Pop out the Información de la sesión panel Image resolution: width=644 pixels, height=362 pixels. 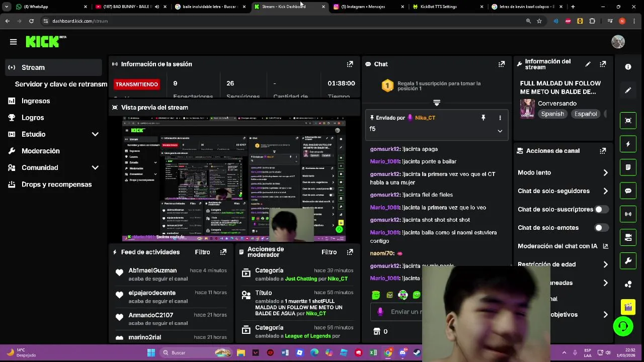[x=350, y=64]
